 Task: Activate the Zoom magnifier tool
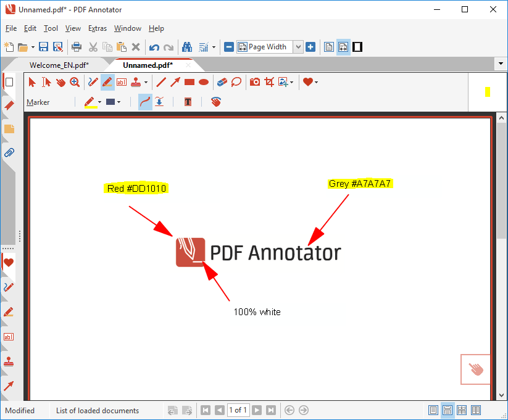75,82
